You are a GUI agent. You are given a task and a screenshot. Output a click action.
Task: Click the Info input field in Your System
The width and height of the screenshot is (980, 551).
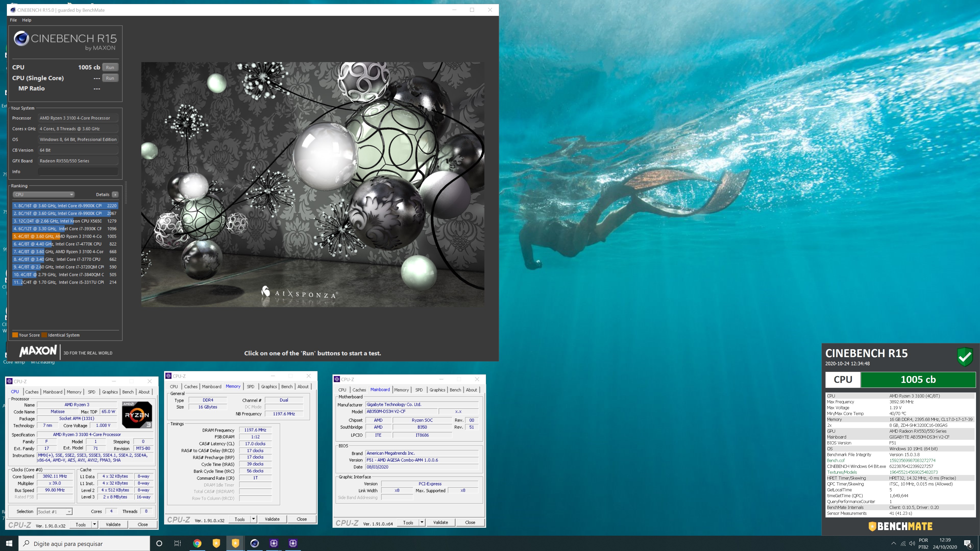point(78,171)
